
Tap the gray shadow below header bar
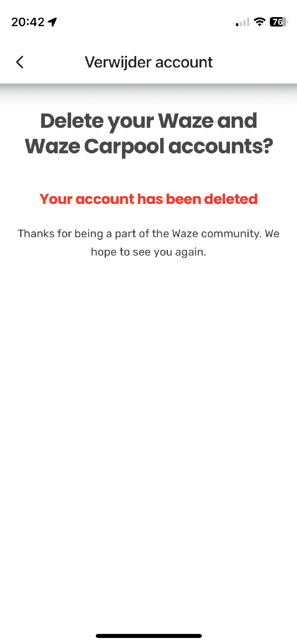coord(148,93)
